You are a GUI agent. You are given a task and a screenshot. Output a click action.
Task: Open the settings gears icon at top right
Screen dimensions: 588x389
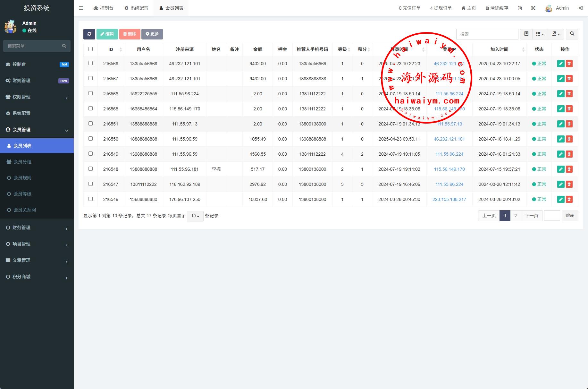tap(581, 8)
